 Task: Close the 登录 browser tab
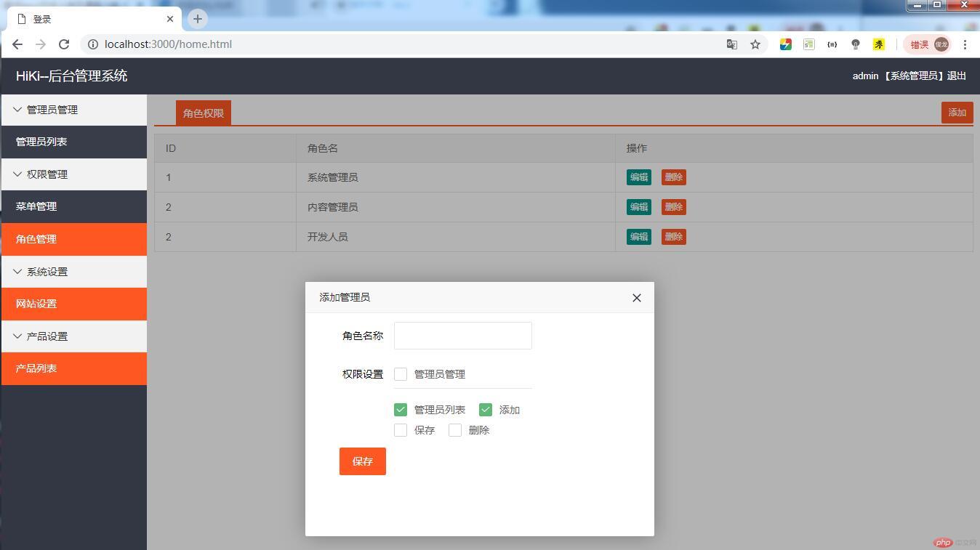(x=169, y=19)
